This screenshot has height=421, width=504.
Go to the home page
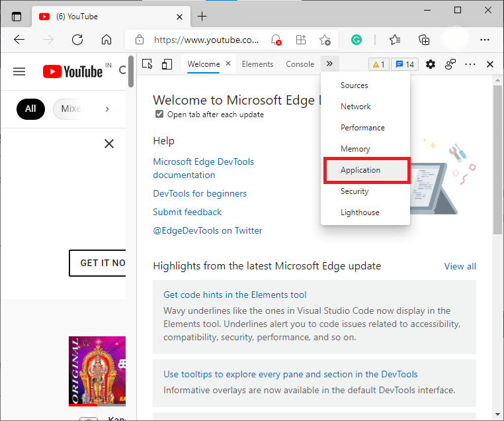(106, 40)
